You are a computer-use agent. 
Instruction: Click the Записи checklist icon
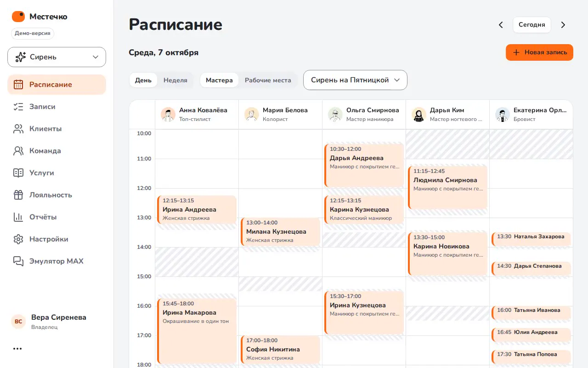pyautogui.click(x=18, y=107)
